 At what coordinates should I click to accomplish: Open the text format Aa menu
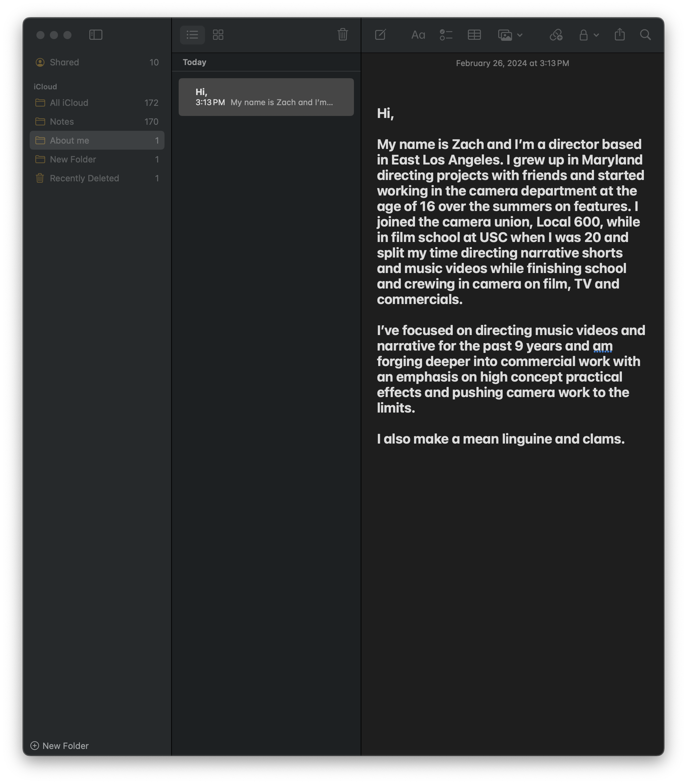(418, 35)
